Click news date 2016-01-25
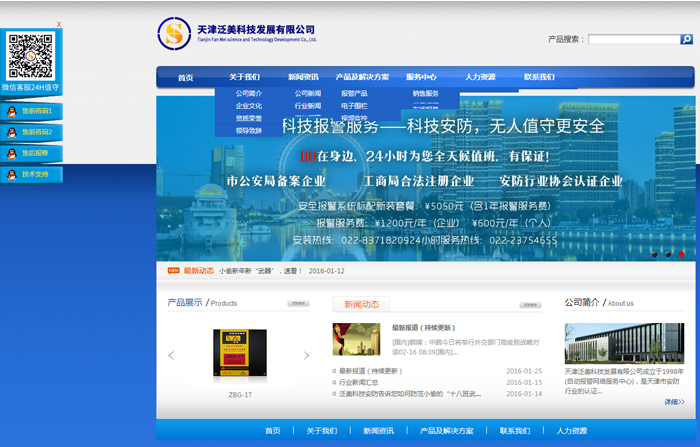 (524, 371)
